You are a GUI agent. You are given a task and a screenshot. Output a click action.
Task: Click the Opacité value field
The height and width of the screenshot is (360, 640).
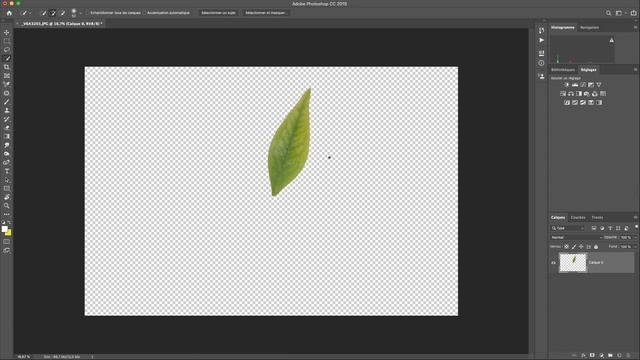(626, 238)
